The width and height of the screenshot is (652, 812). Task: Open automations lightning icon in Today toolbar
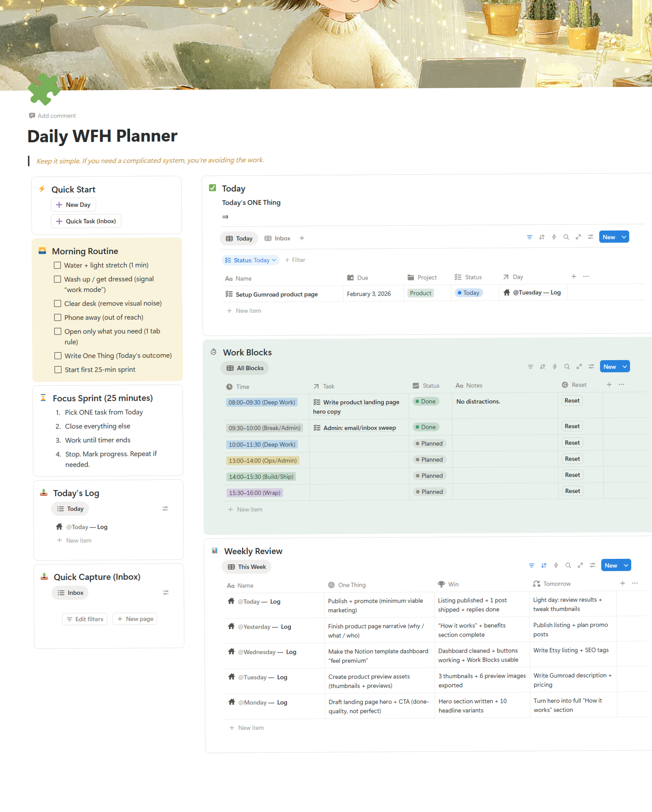point(554,237)
